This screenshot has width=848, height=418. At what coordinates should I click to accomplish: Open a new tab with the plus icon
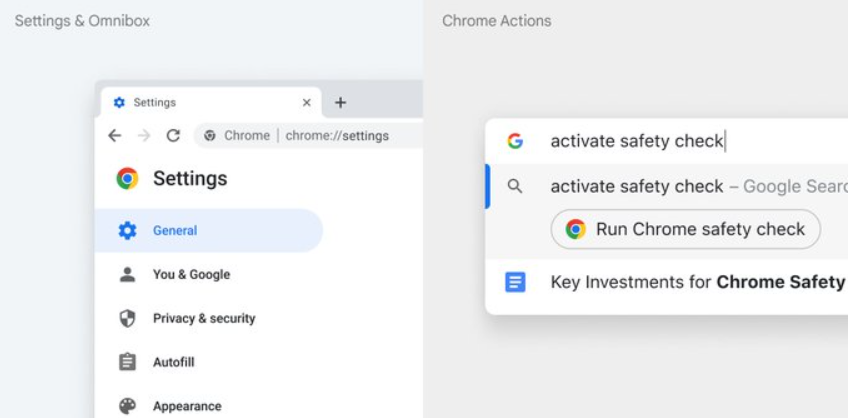[x=340, y=103]
